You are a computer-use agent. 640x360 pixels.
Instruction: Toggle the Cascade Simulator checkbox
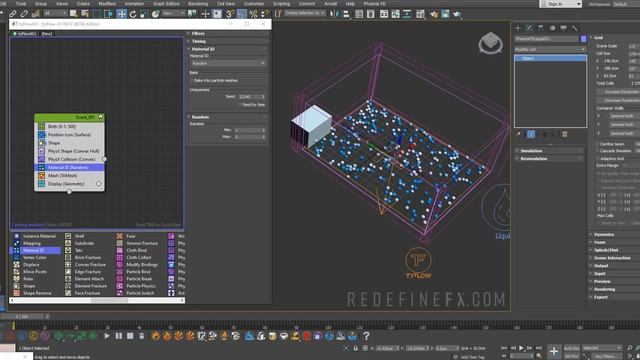pos(598,151)
